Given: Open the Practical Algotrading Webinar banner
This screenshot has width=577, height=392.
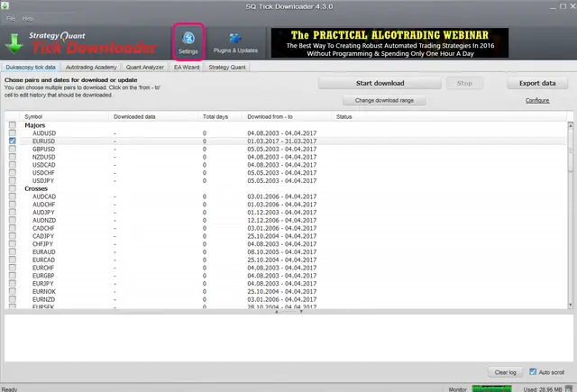Looking at the screenshot, I should click(389, 43).
